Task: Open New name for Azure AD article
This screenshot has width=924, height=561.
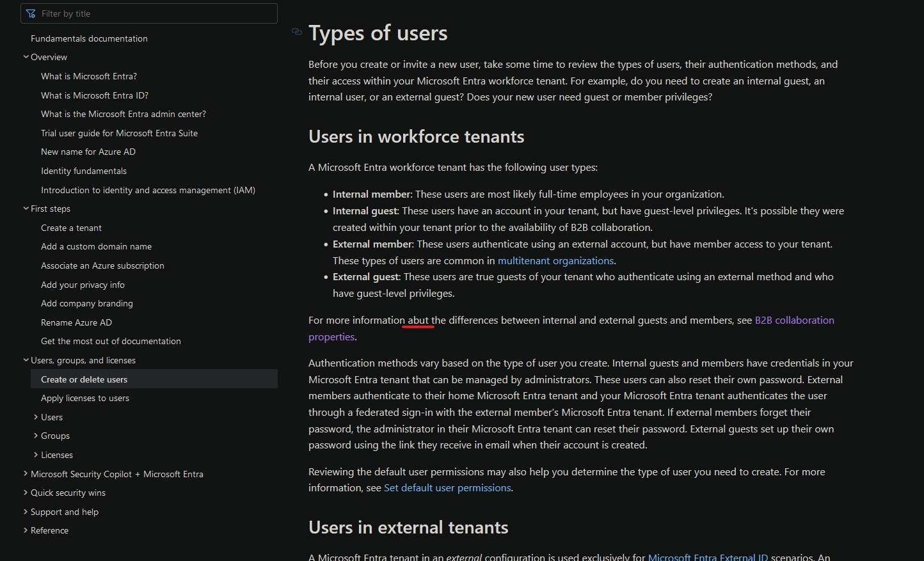Action: (x=88, y=152)
